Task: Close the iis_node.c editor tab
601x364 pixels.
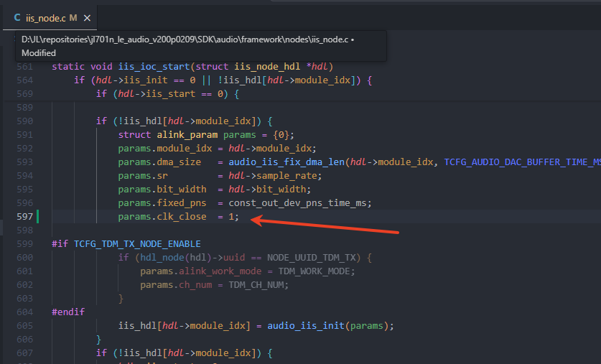Action: 87,18
